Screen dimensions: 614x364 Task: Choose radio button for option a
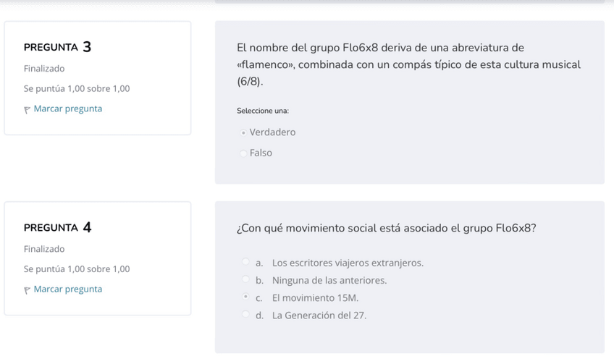click(245, 263)
